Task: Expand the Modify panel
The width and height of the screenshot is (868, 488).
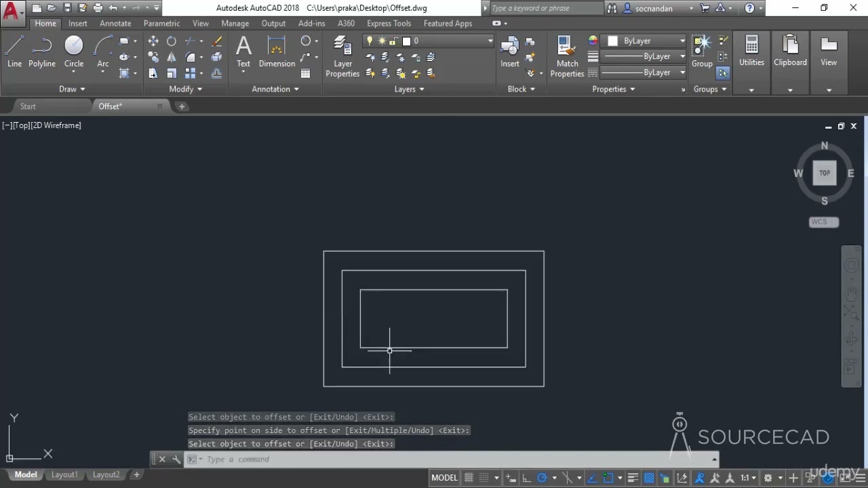Action: coord(185,89)
